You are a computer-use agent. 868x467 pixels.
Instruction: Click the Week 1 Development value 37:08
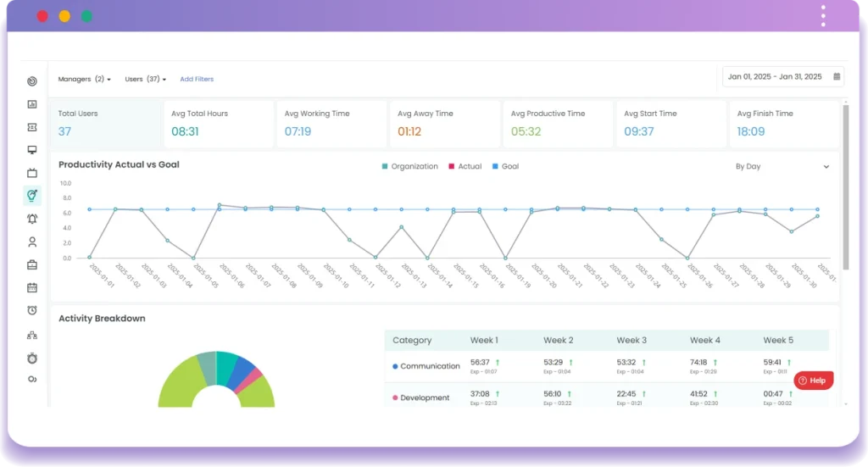[480, 394]
